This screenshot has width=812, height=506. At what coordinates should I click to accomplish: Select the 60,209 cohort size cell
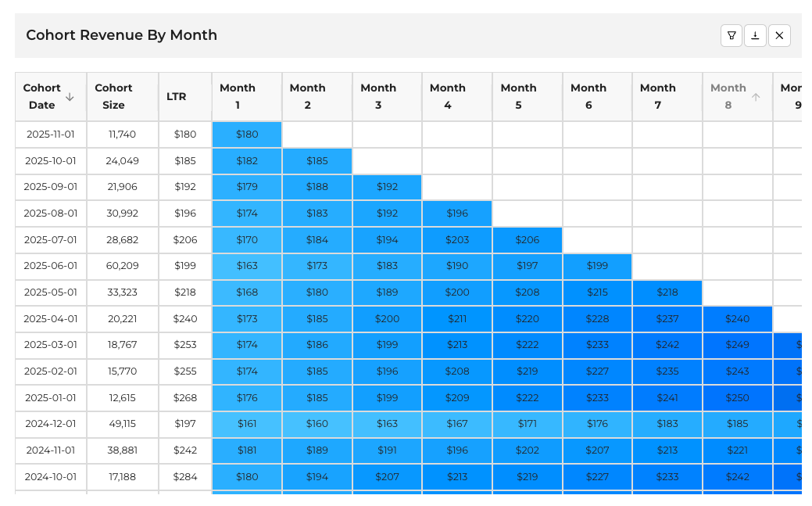click(x=122, y=265)
